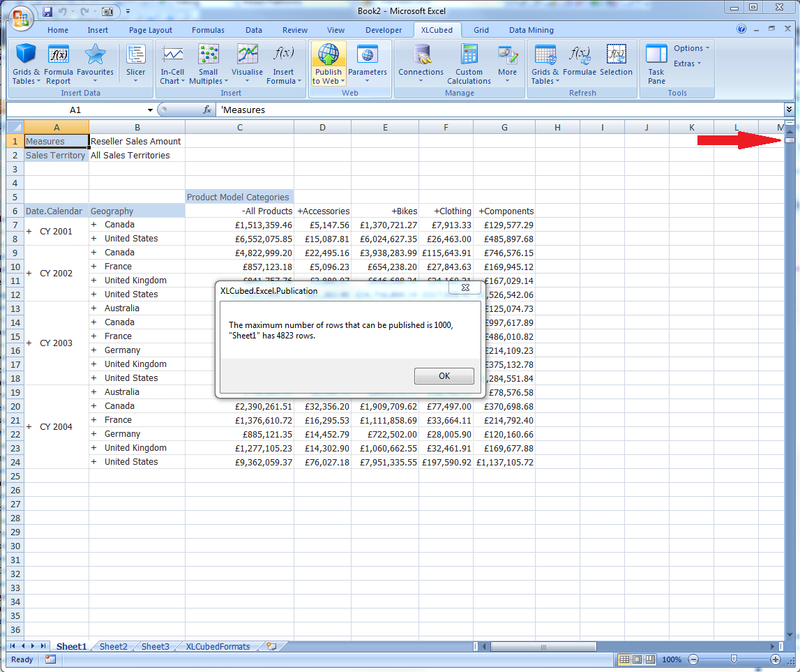
Task: Expand the CY 2003 calendar year row
Action: 29,343
